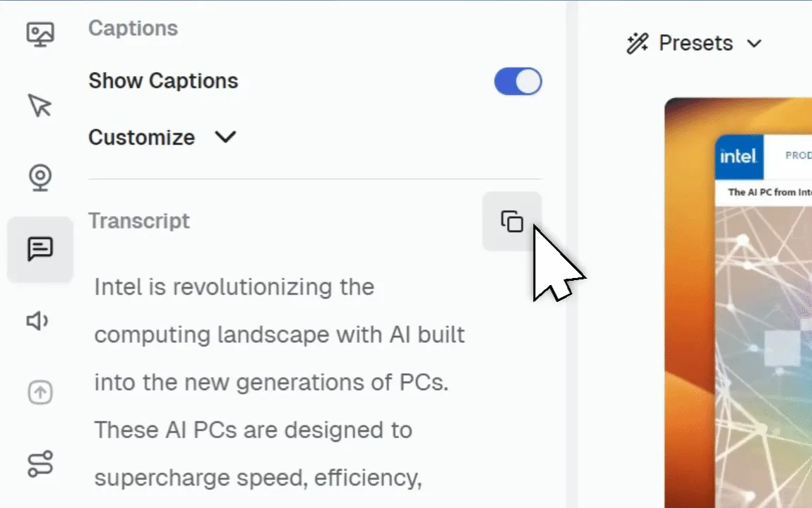Open the background image settings icon
Screen dimensions: 812x508
coord(40,34)
